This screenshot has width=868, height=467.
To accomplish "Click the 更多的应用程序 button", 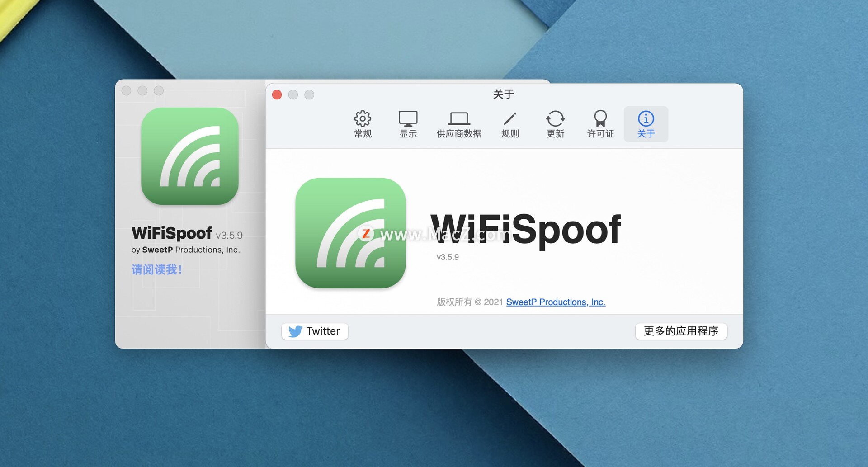I will tap(681, 331).
